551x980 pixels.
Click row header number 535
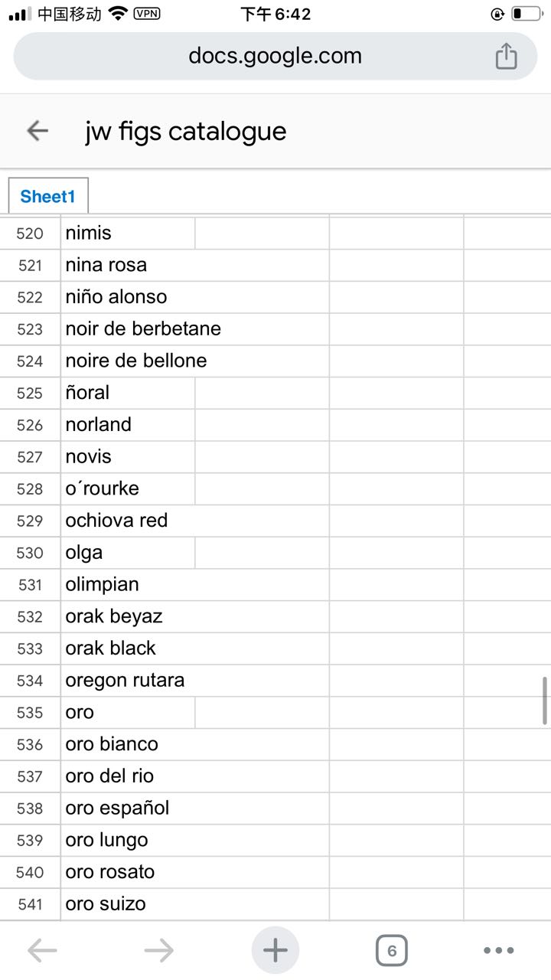coord(30,712)
